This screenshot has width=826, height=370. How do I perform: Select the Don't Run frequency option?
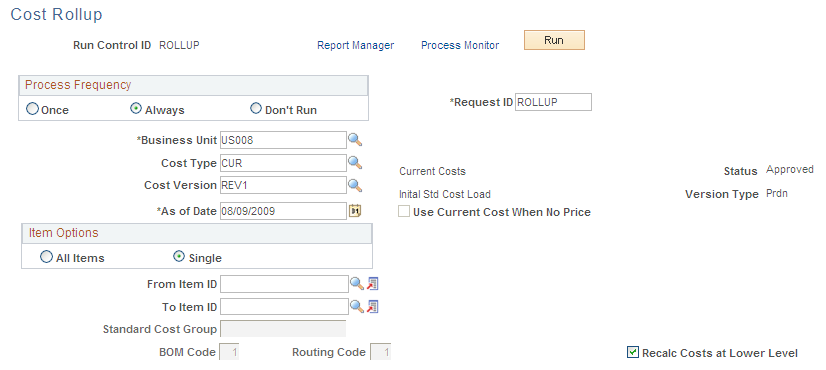(255, 109)
